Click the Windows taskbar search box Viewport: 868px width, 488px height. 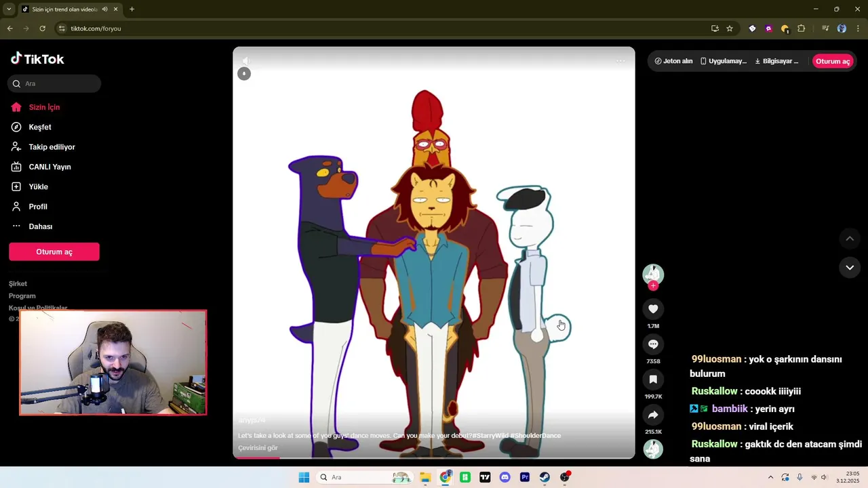point(365,477)
